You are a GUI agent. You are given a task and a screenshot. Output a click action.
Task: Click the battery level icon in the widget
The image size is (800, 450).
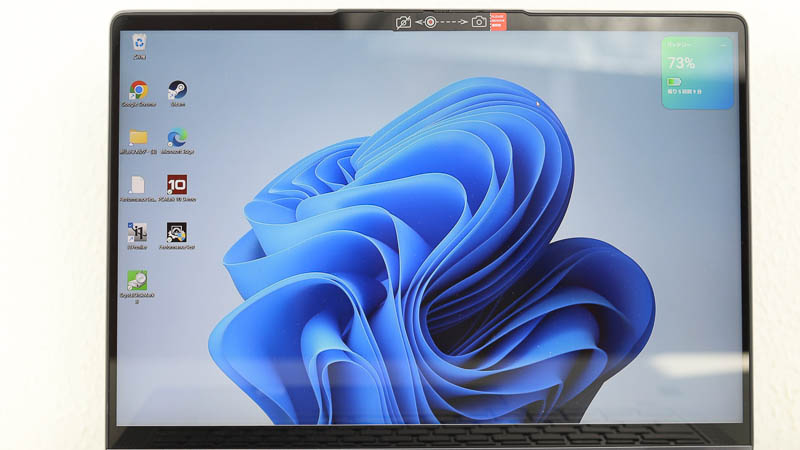point(674,82)
